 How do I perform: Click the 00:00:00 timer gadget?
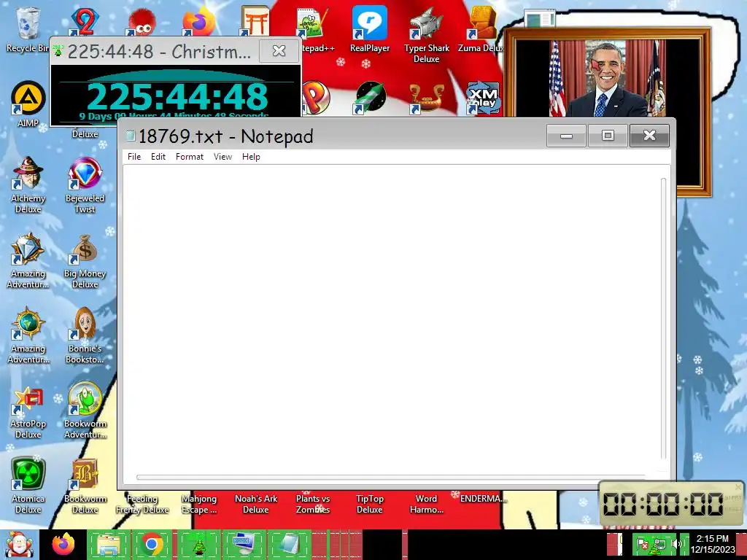pos(664,504)
